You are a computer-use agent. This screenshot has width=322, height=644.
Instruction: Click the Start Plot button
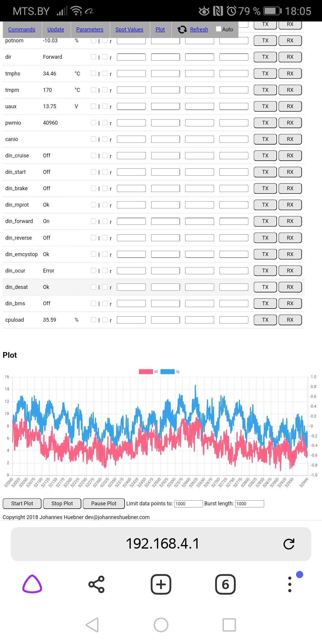(22, 504)
